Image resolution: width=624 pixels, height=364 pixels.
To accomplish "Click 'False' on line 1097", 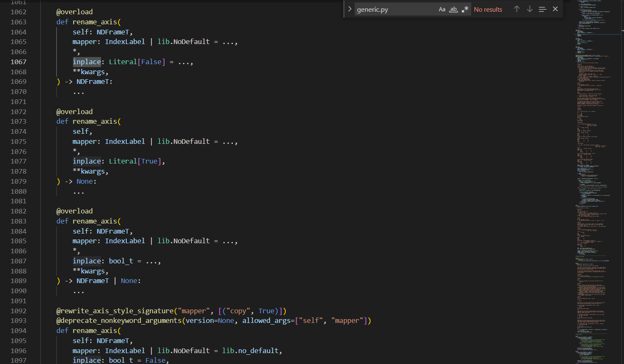I will tap(156, 360).
